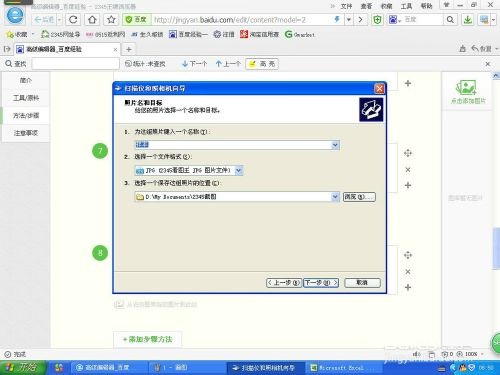Click the browser address bar URL field
This screenshot has width=500, height=375.
pyautogui.click(x=242, y=20)
